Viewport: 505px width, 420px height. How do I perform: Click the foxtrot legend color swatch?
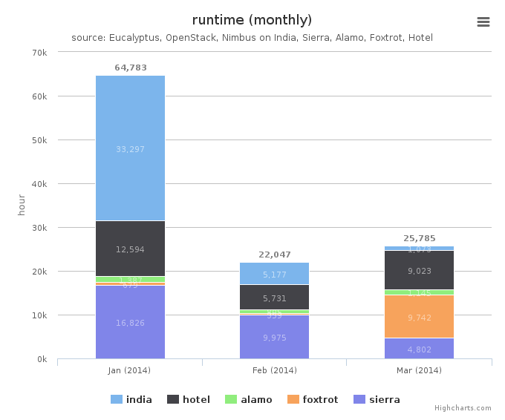[293, 399]
